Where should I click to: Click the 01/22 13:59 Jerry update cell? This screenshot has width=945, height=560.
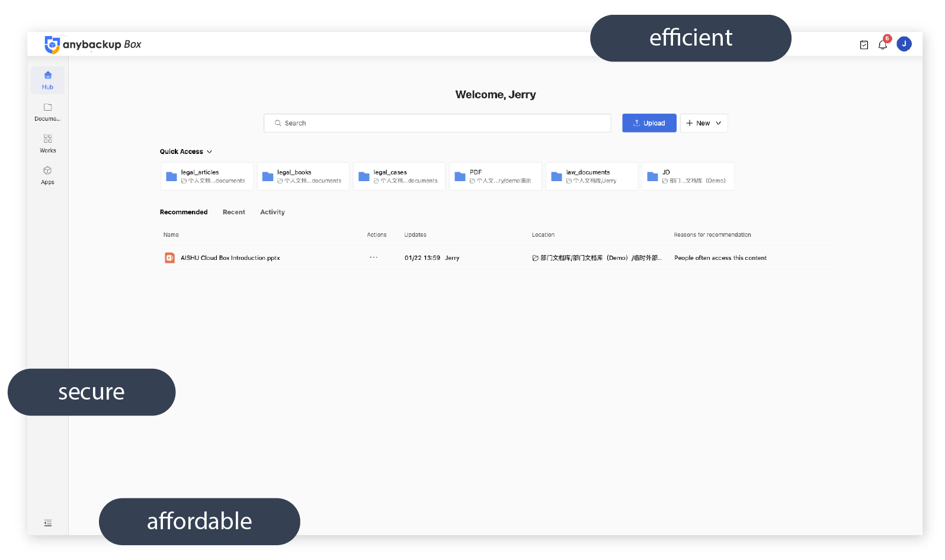[432, 258]
